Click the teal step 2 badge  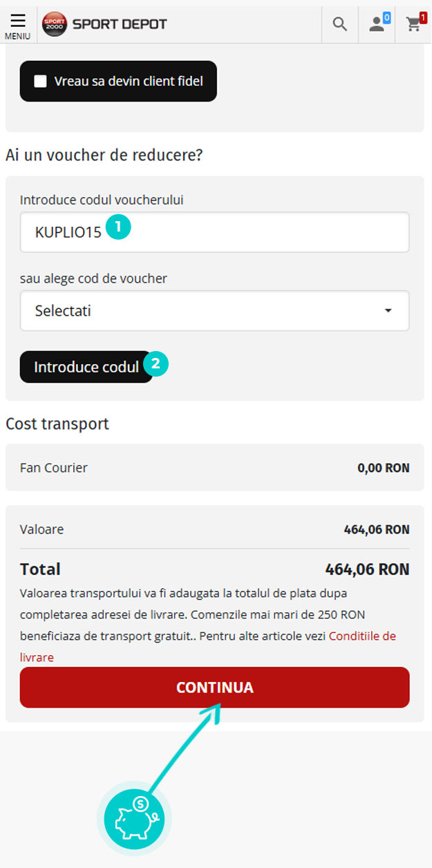[156, 364]
